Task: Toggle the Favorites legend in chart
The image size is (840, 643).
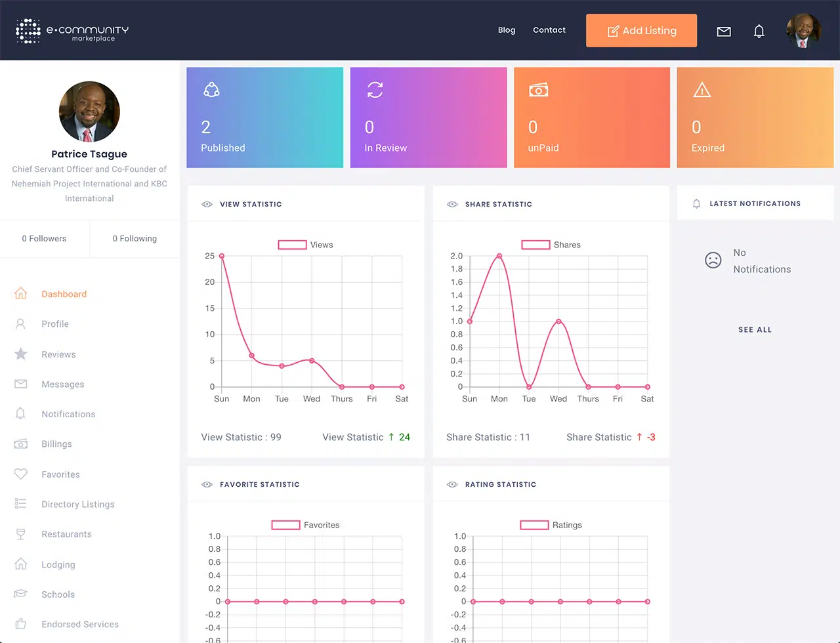Action: (x=306, y=525)
